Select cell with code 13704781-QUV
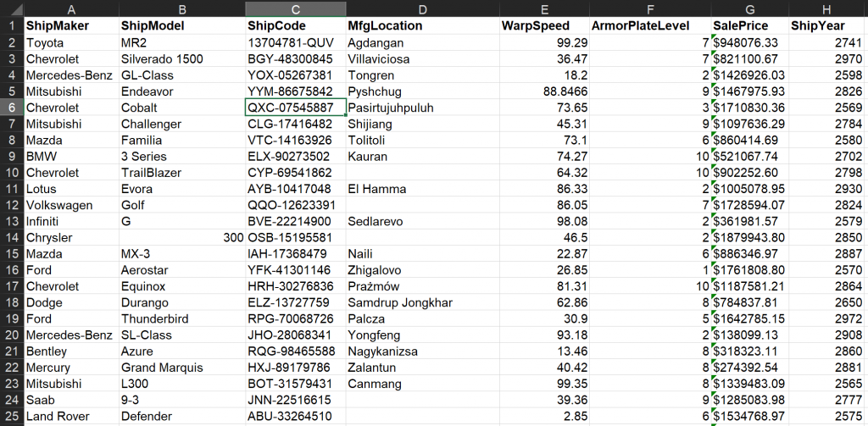Image resolution: width=868 pixels, height=426 pixels. (296, 42)
